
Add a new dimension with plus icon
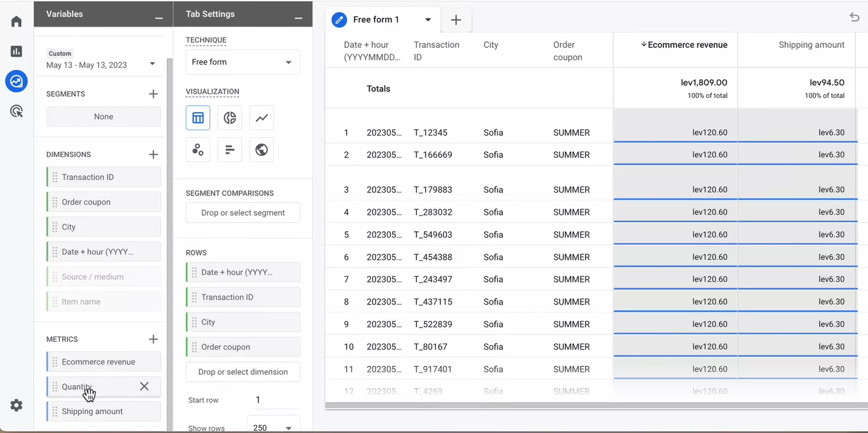tap(153, 154)
